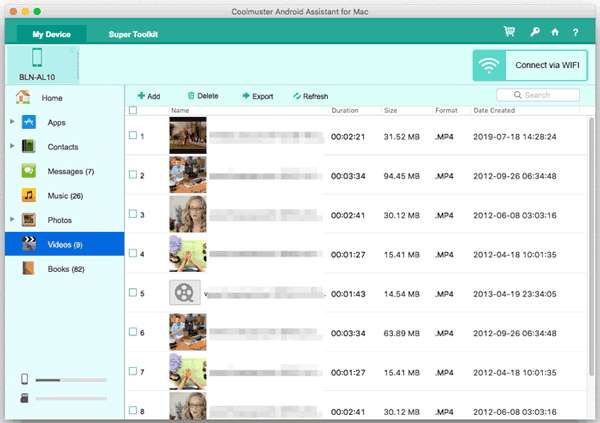
Task: Click the magnifier icon in search box
Action: click(x=518, y=95)
